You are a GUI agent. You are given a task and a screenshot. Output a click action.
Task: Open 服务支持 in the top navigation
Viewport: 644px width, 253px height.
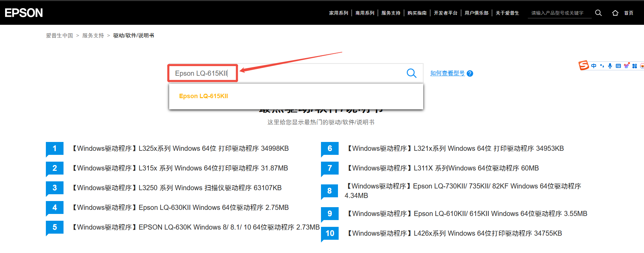[x=391, y=13]
